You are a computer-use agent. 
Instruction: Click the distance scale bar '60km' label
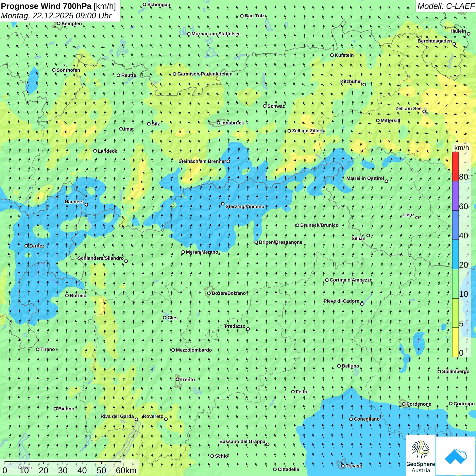point(126,470)
